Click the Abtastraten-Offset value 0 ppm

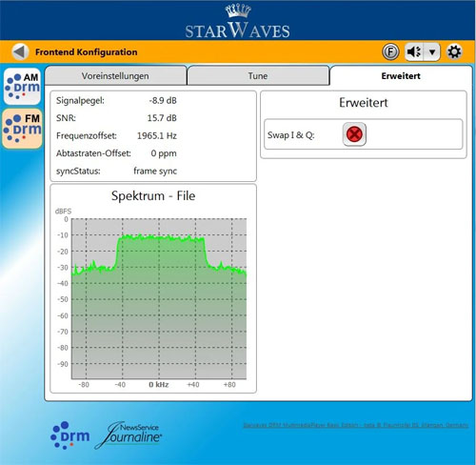point(164,153)
